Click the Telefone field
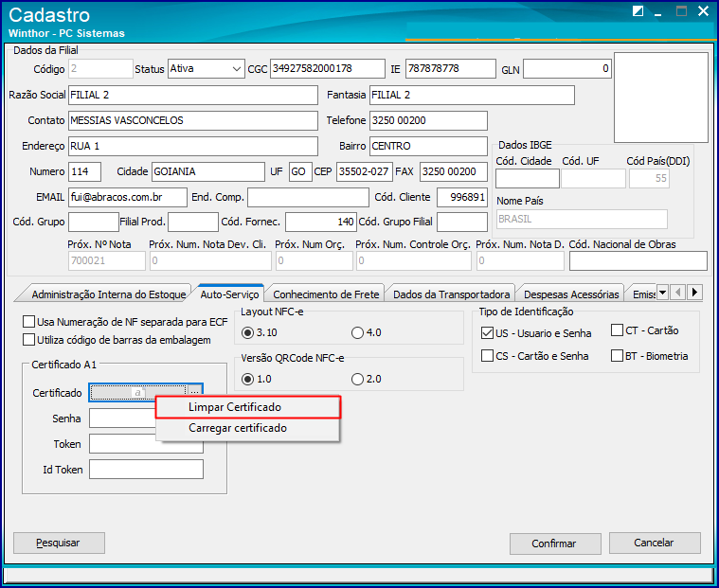This screenshot has width=719, height=588. [x=428, y=120]
